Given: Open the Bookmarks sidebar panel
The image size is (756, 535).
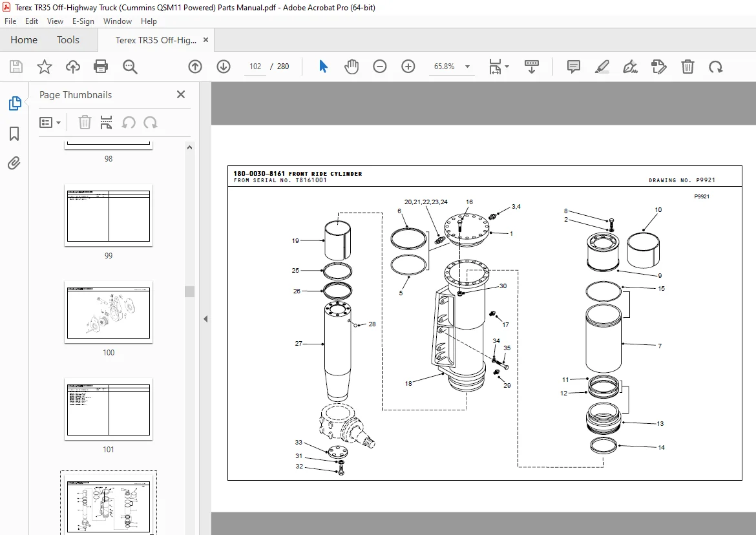Looking at the screenshot, I should pyautogui.click(x=14, y=134).
